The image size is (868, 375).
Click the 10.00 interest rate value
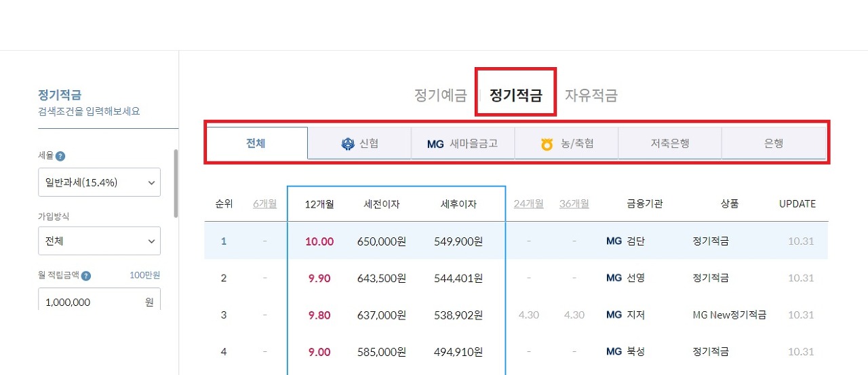coord(319,241)
